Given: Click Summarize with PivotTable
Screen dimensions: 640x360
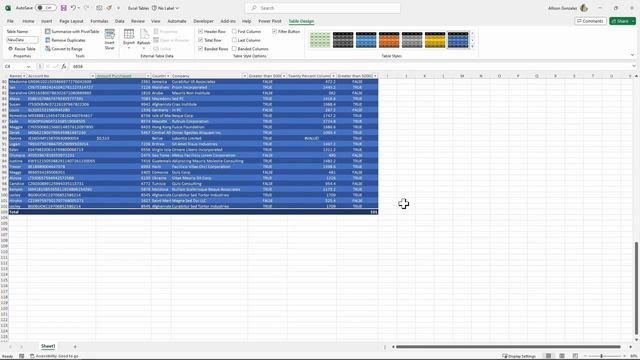Looking at the screenshot, I should coord(72,31).
